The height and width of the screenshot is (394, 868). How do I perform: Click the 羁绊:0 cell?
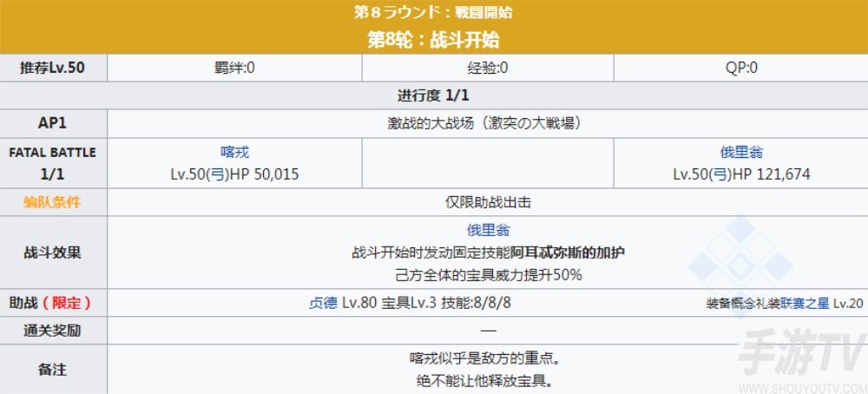pos(234,68)
